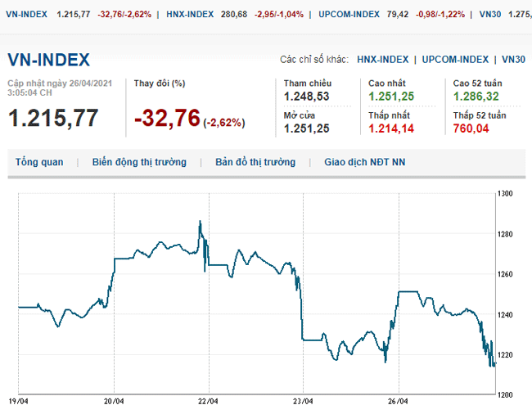Select the 22/04 date label on chart
The height and width of the screenshot is (414, 532).
[x=209, y=402]
